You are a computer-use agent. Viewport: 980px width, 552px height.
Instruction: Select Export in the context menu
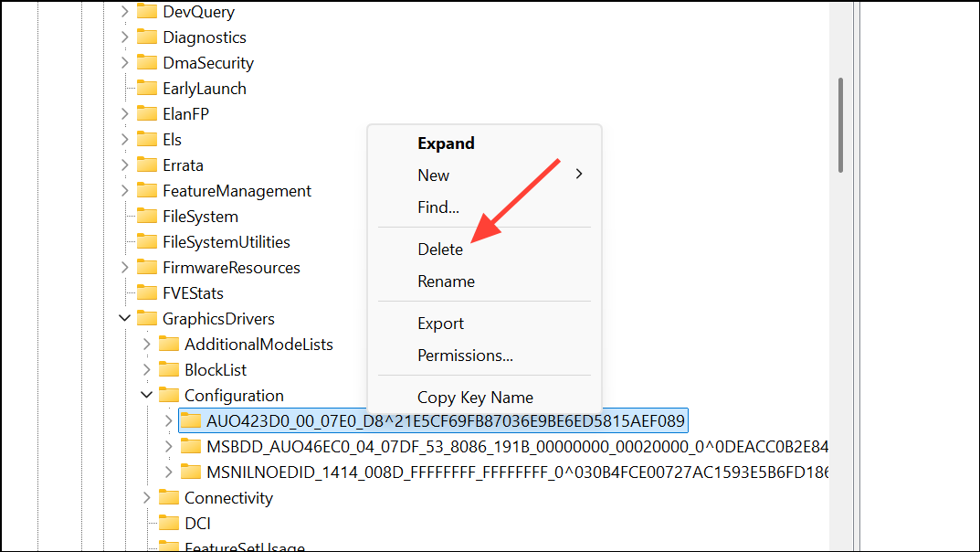440,323
